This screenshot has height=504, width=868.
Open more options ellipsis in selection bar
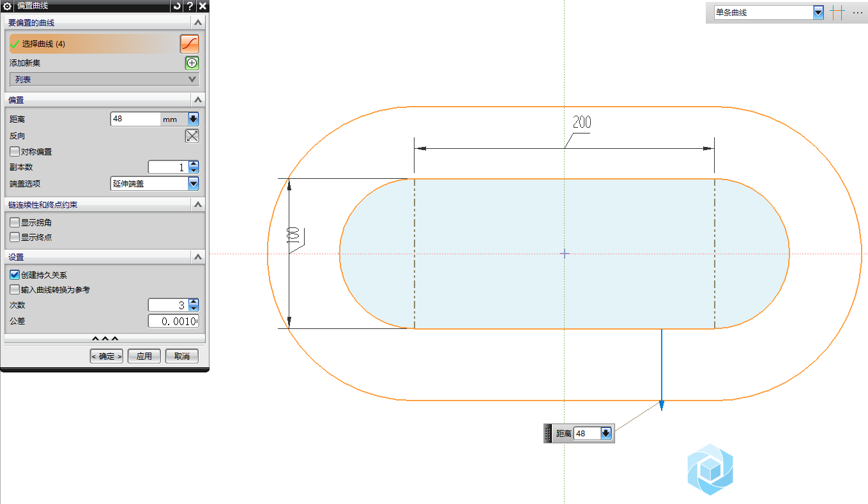point(857,13)
